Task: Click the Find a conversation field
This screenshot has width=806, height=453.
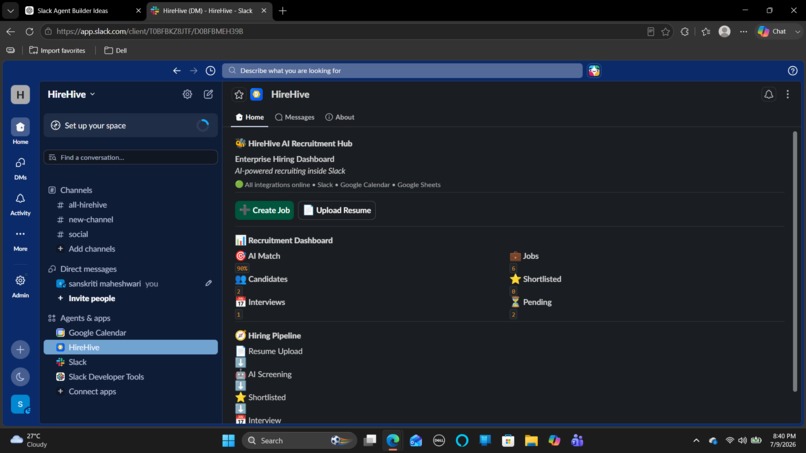Action: pos(131,157)
